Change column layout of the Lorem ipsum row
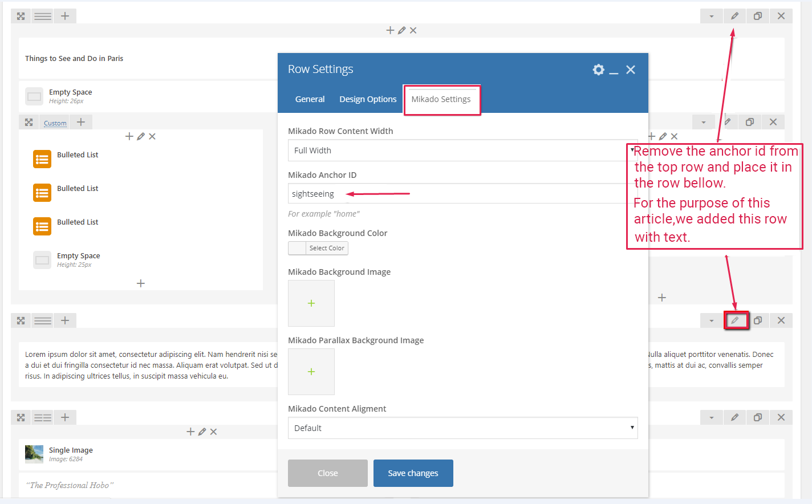Image resolution: width=812 pixels, height=504 pixels. (x=43, y=320)
